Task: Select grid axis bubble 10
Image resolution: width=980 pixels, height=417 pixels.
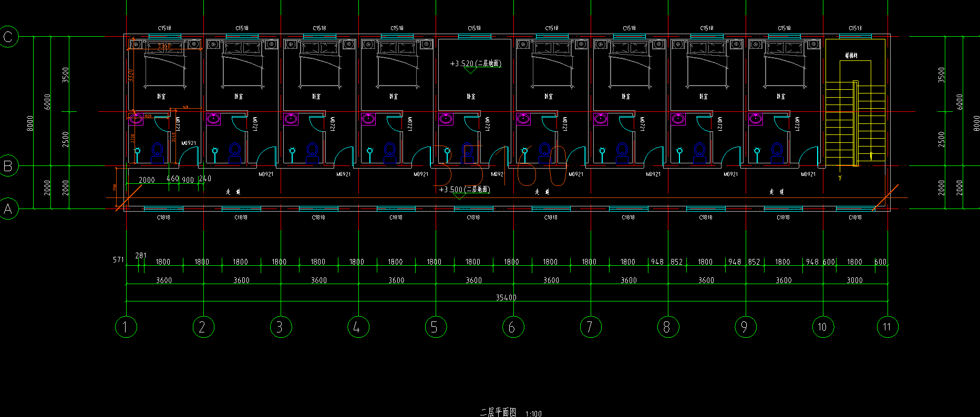Action: [x=822, y=327]
